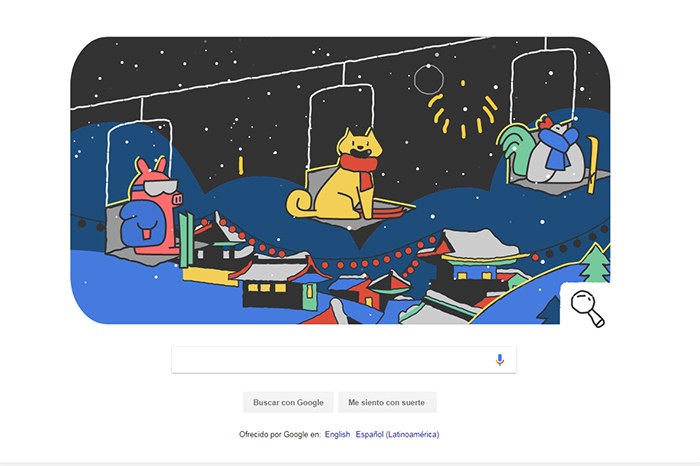Screen dimensions: 700x466
Task: Activate voice search microphone icon
Action: [500, 360]
